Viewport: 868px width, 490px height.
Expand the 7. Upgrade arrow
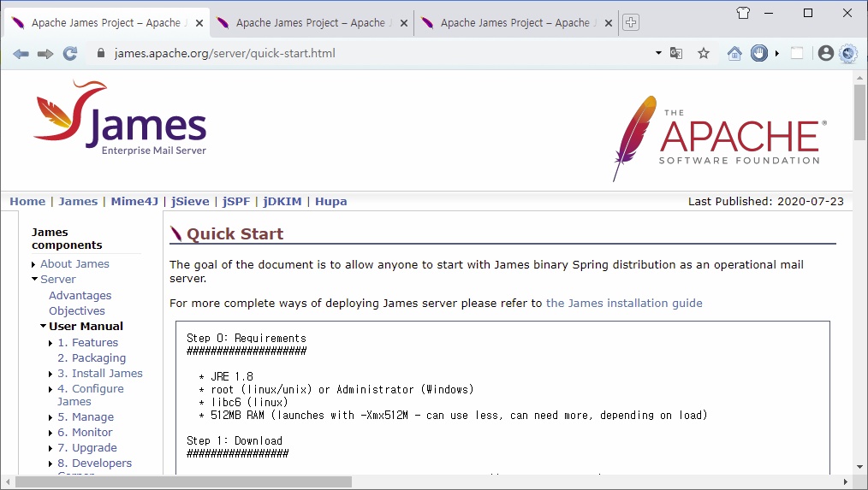(51, 448)
